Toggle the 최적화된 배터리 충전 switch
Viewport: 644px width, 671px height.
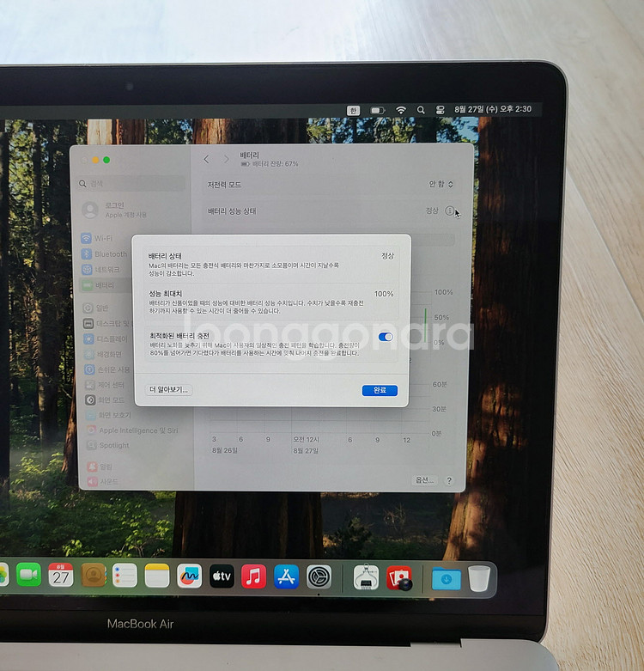point(386,337)
